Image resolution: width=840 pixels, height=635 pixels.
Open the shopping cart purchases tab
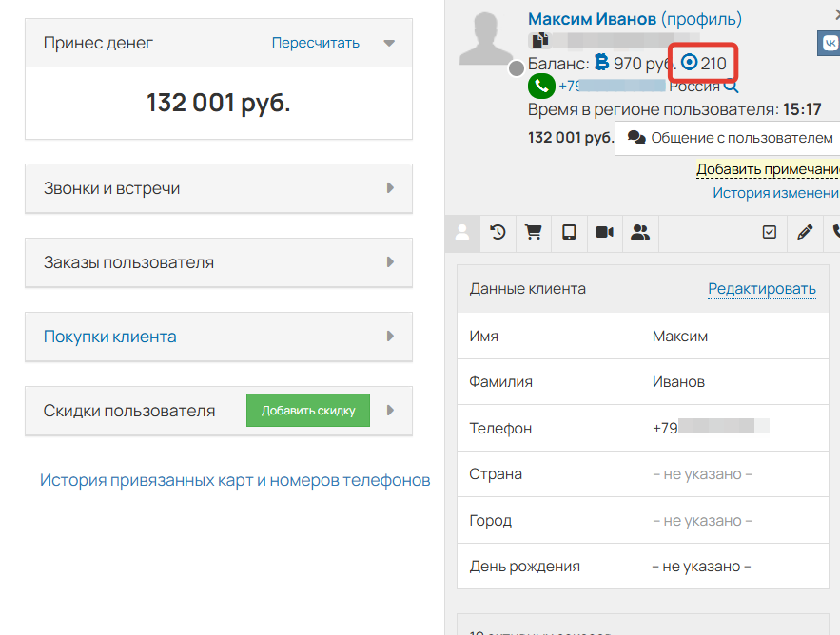(x=534, y=232)
